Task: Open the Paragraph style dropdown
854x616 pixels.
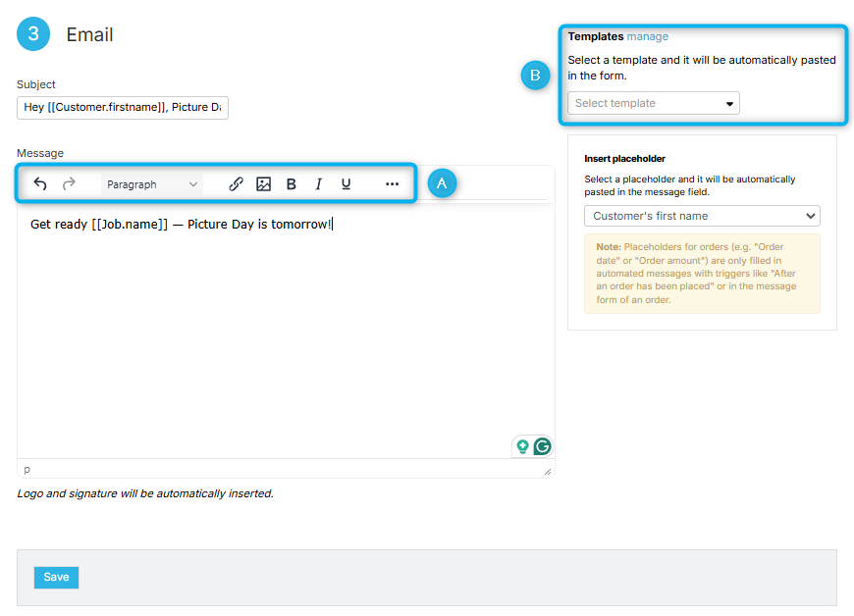Action: click(152, 184)
